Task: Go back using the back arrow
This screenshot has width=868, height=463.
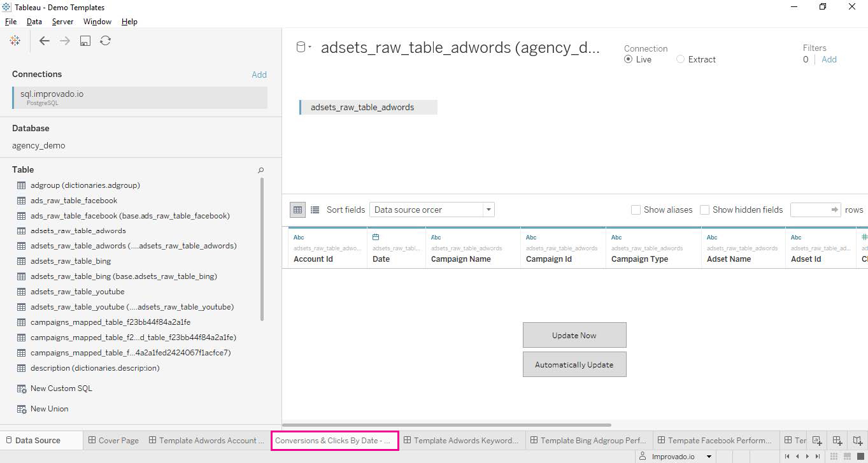Action: point(44,41)
